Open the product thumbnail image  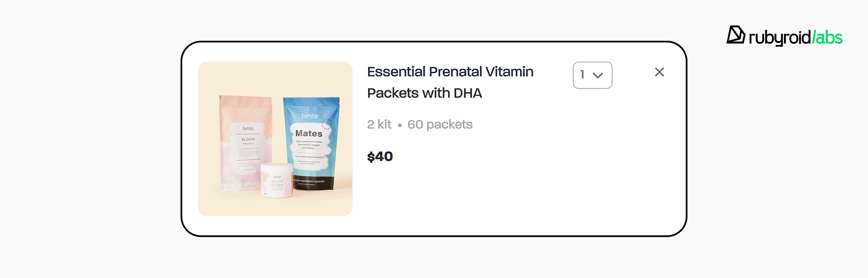[275, 139]
